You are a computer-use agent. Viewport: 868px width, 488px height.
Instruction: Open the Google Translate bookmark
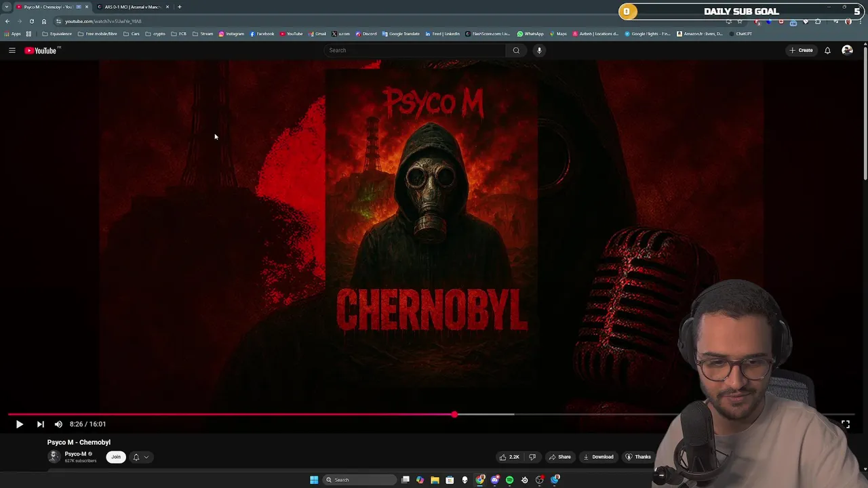401,34
